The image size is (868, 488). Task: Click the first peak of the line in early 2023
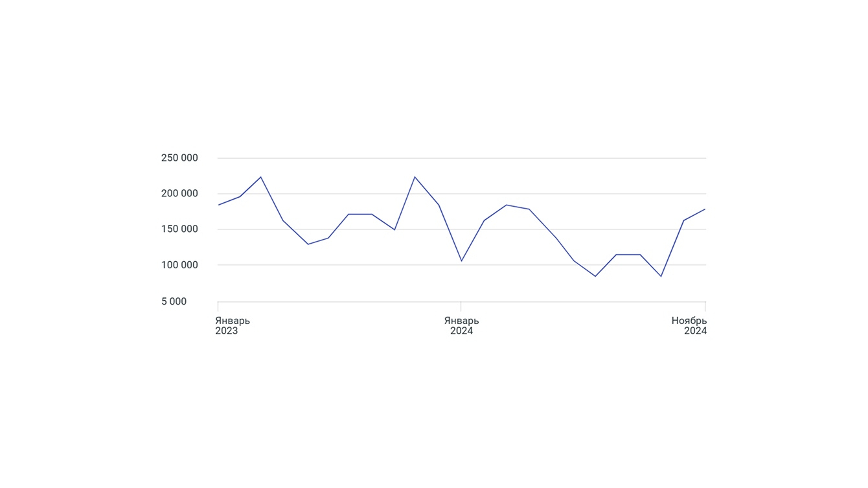tap(260, 177)
